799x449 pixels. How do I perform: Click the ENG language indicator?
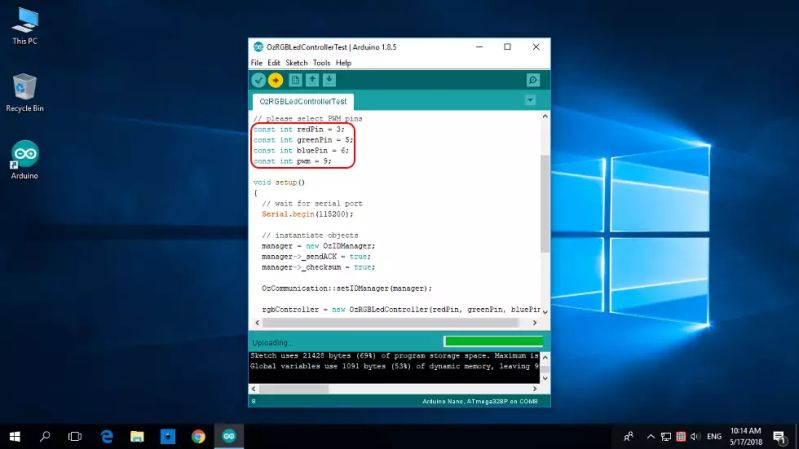[714, 437]
